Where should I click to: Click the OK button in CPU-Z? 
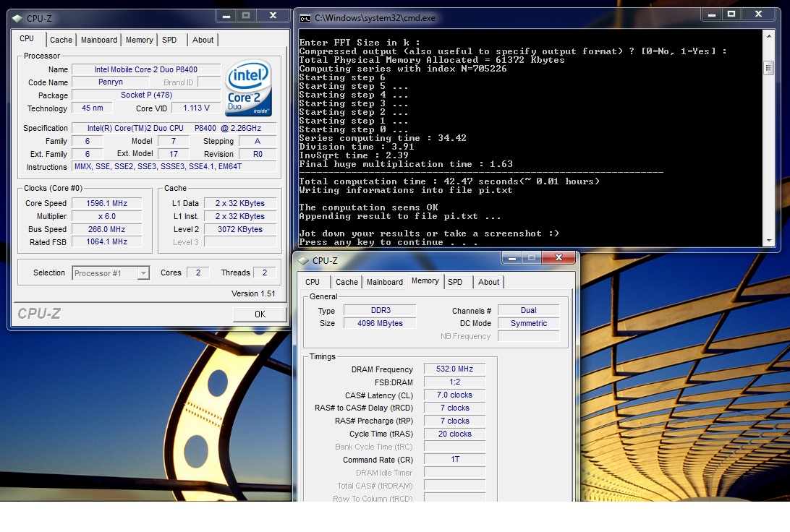260,314
